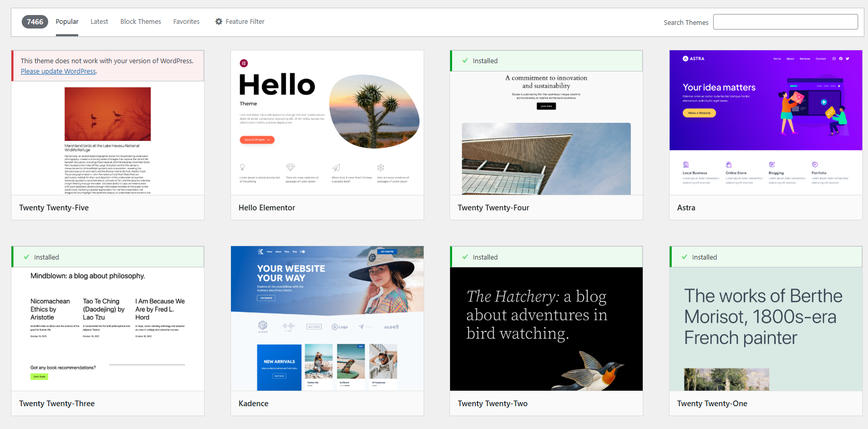The width and height of the screenshot is (868, 429).
Task: Click the Kadence theme name
Action: pos(253,404)
